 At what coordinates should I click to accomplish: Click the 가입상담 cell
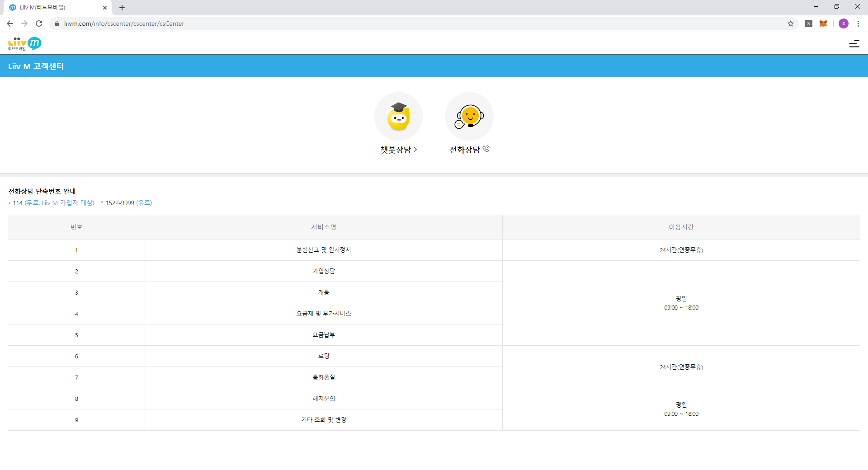coord(324,271)
